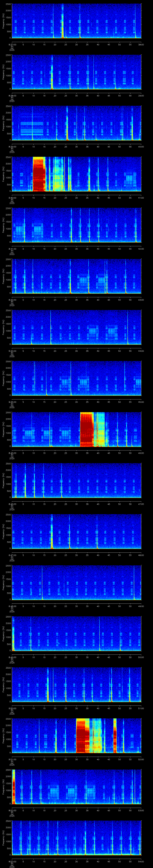Click the 38:00 end time label
The height and width of the screenshot is (868, 153).
pyautogui.click(x=141, y=44)
